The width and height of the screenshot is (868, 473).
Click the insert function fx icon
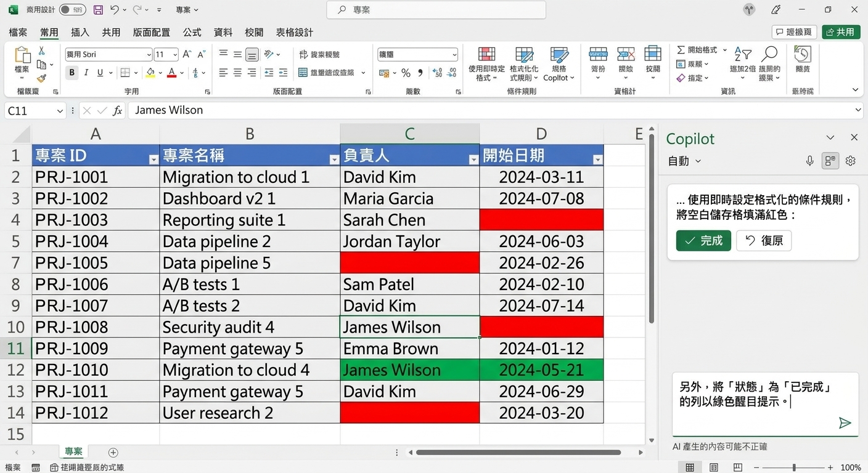[117, 111]
